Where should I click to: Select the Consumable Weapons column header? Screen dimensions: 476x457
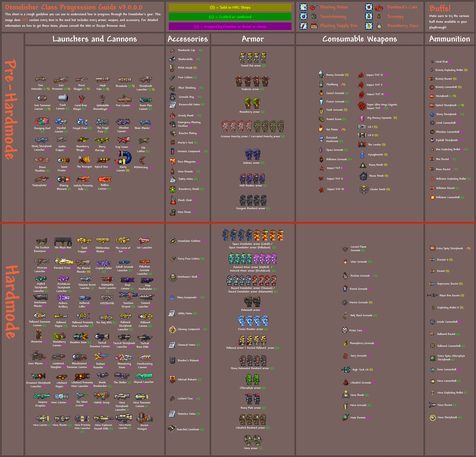click(x=359, y=39)
